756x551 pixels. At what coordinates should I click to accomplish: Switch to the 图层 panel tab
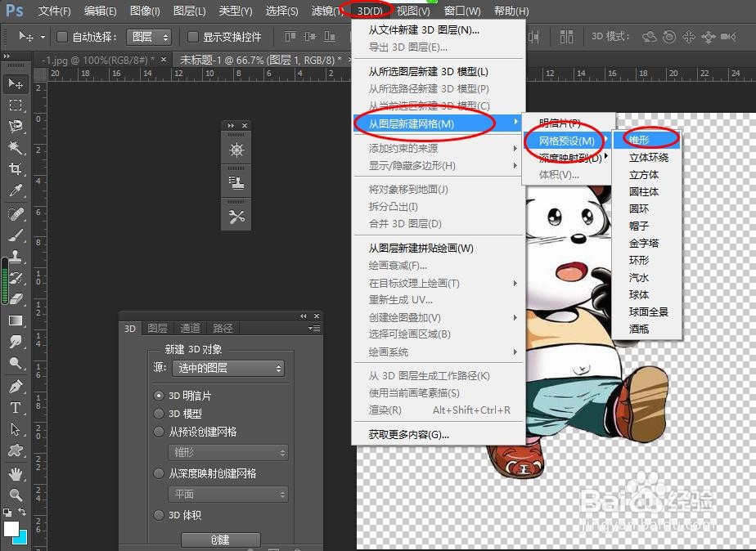[x=157, y=329]
